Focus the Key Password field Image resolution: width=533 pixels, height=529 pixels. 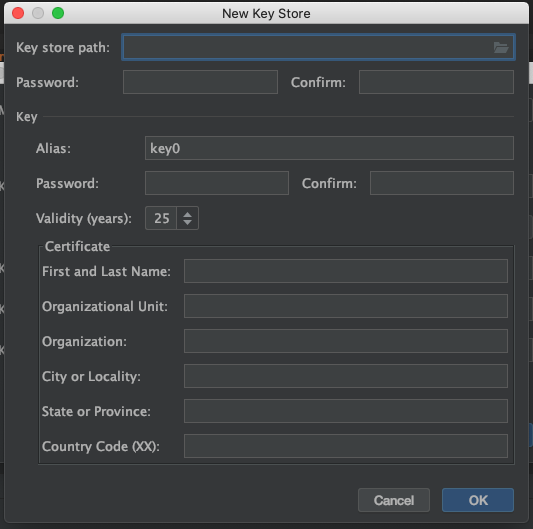point(217,183)
